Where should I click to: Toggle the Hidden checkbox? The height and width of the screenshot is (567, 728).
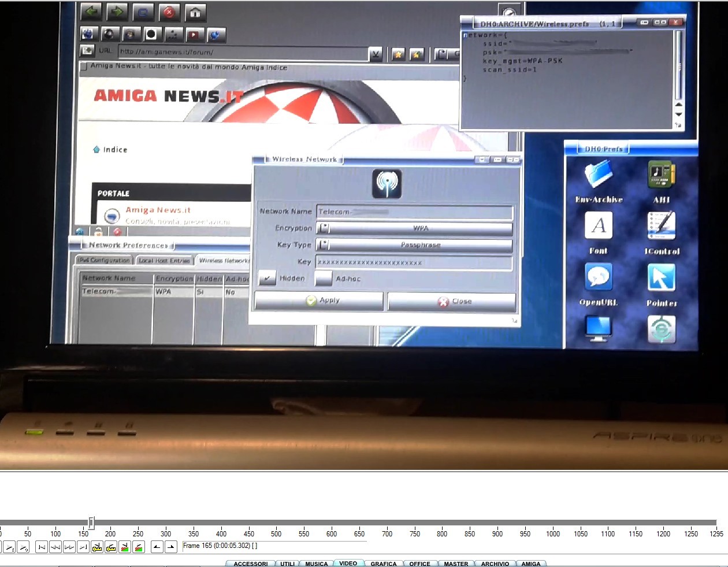point(267,279)
